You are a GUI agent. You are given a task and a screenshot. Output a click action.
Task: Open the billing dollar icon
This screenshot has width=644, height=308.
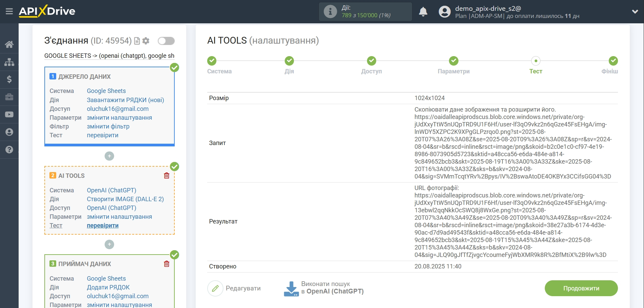[x=9, y=79]
